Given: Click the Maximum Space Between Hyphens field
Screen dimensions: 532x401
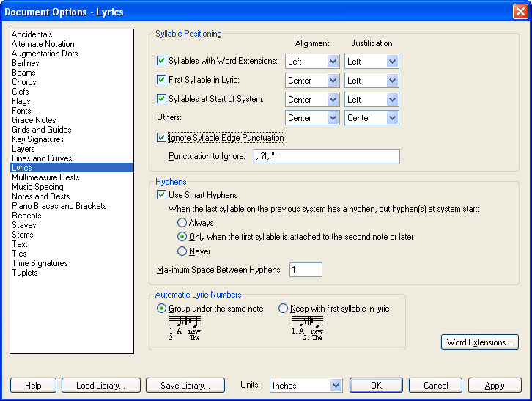Looking at the screenshot, I should 306,270.
